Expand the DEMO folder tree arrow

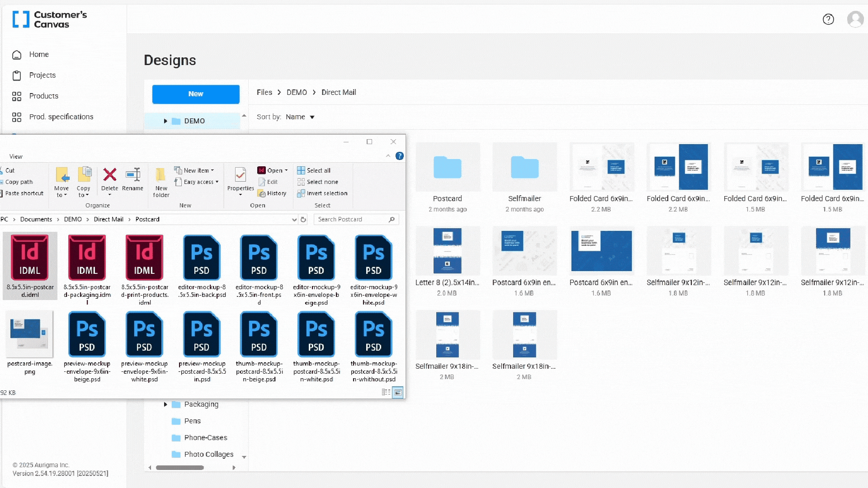(165, 121)
